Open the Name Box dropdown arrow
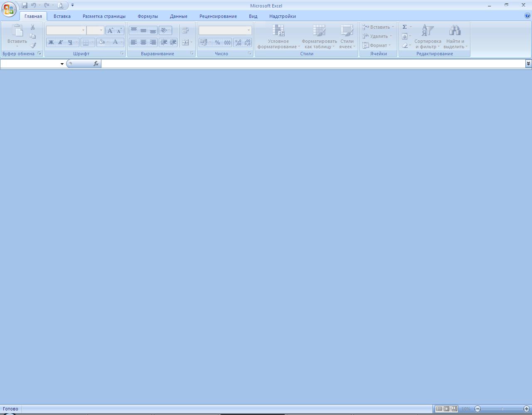532x415 pixels. point(62,64)
